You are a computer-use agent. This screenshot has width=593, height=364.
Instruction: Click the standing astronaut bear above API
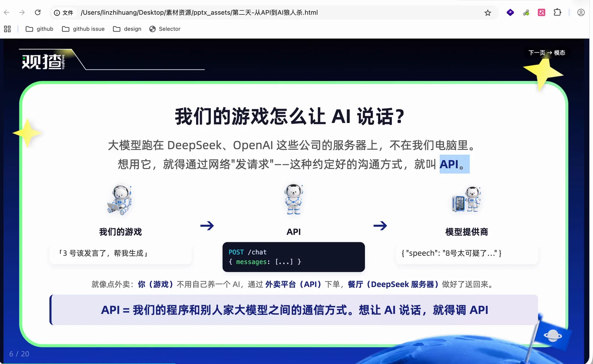(294, 199)
